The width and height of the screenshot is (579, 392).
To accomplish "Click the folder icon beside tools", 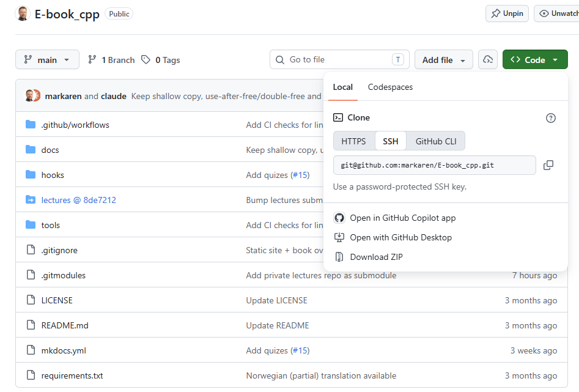I will point(31,224).
